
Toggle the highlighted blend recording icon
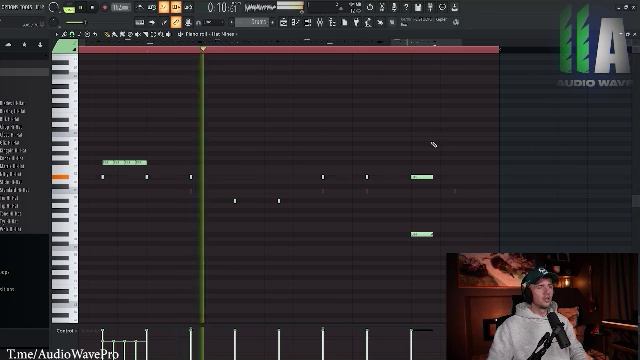click(176, 7)
